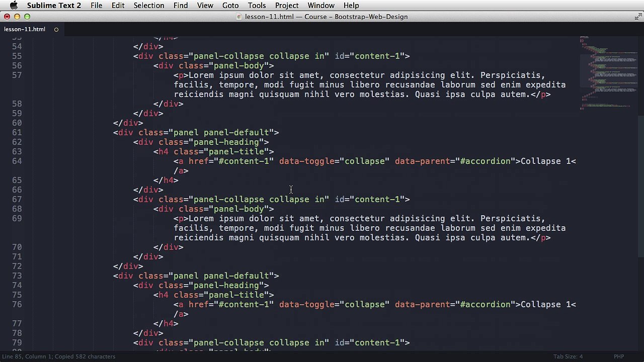Open the Tools menu
The width and height of the screenshot is (644, 362).
257,6
